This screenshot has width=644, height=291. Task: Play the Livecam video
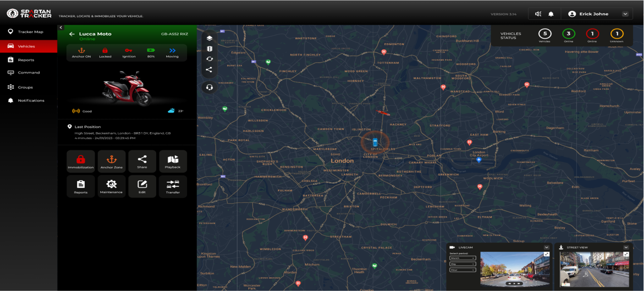(514, 284)
